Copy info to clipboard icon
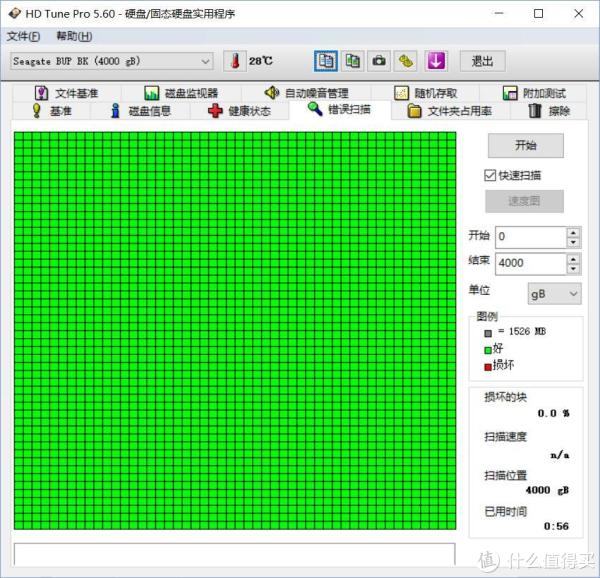 click(x=326, y=61)
